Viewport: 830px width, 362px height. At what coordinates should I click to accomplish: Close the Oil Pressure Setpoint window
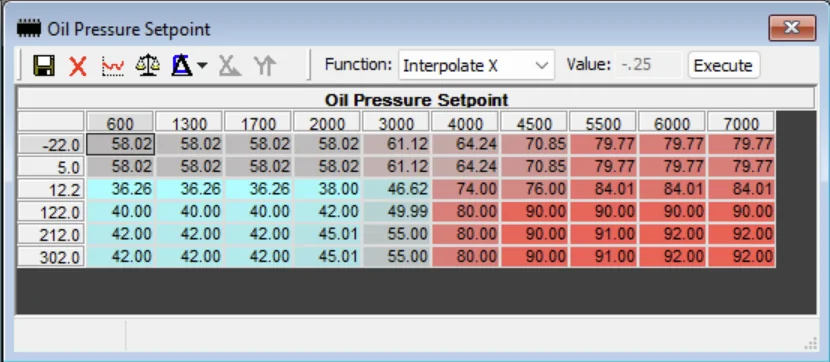pos(792,28)
